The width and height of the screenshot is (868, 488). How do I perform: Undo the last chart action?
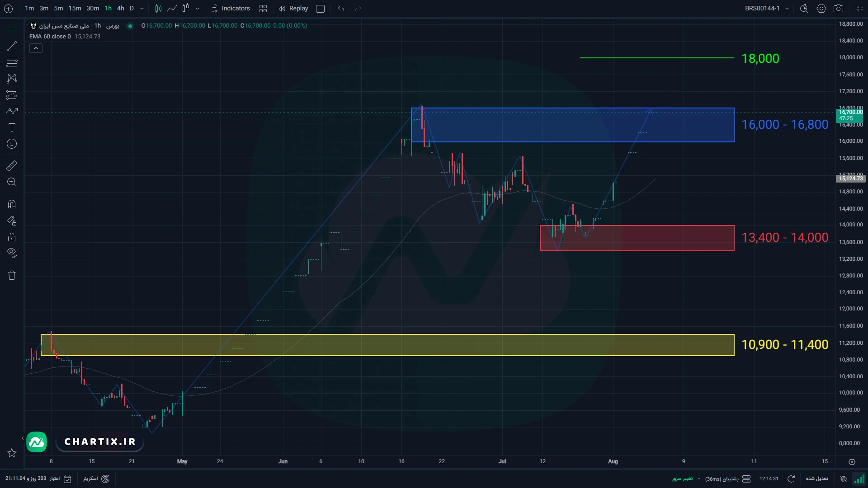(x=341, y=9)
